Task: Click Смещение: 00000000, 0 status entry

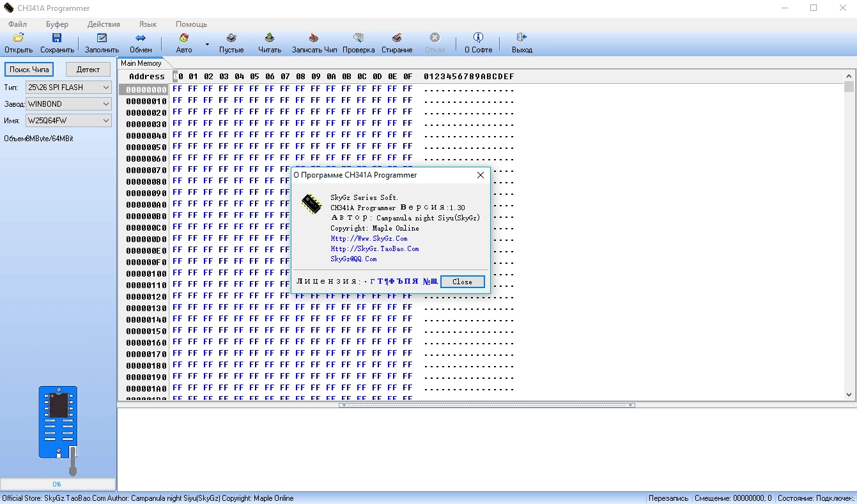Action: pos(733,498)
